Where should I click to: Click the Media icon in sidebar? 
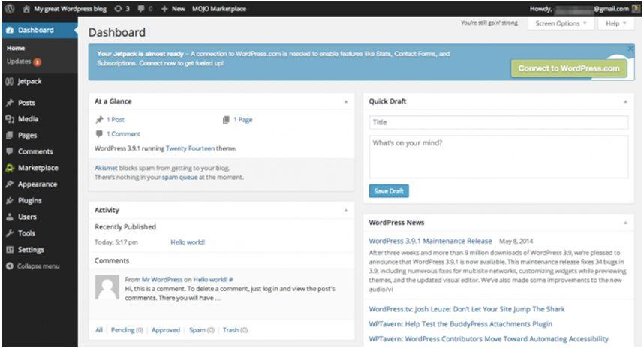pyautogui.click(x=10, y=119)
